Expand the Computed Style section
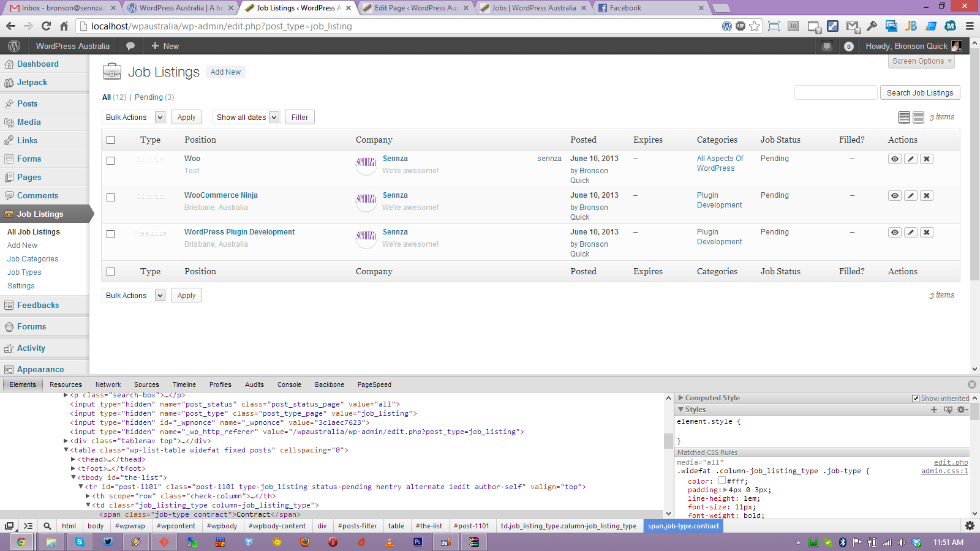The width and height of the screenshot is (980, 551). 680,398
